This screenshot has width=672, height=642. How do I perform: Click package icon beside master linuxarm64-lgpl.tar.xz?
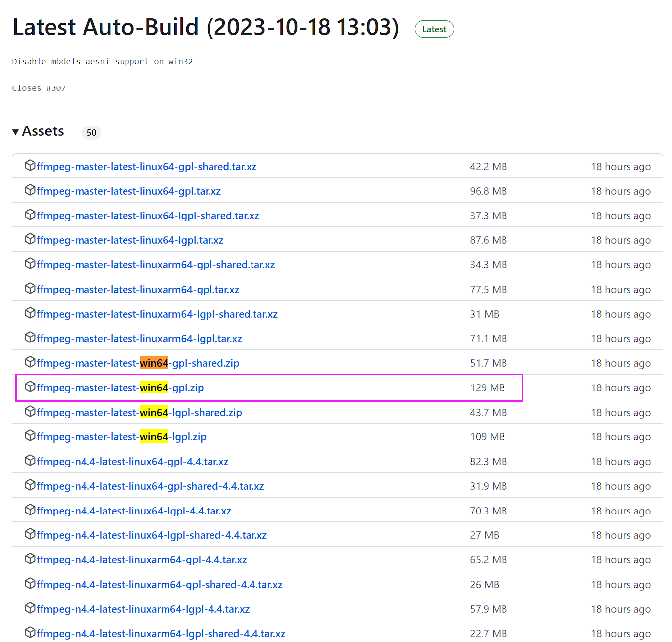[30, 337]
